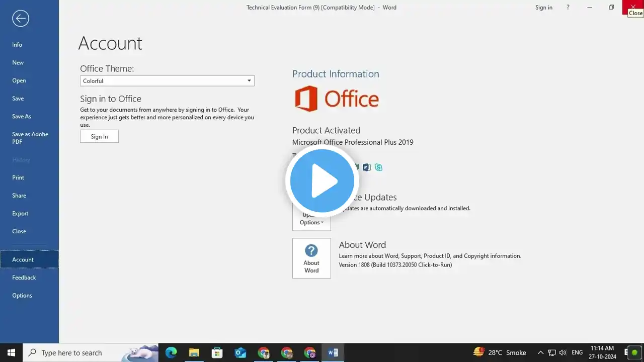Choose Open from the sidebar
The width and height of the screenshot is (644, 362).
19,80
